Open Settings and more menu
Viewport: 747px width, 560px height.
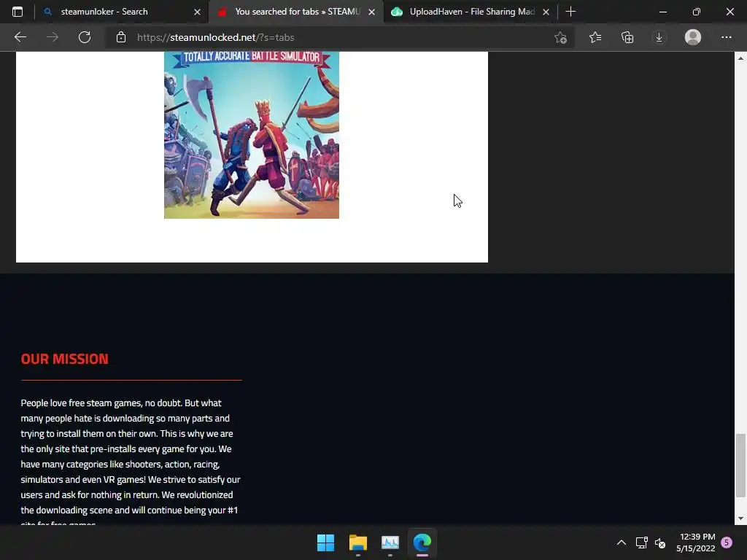[x=726, y=37]
